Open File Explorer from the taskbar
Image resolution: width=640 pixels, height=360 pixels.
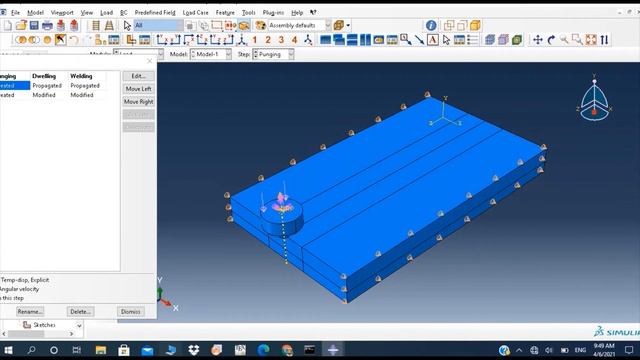click(100, 350)
